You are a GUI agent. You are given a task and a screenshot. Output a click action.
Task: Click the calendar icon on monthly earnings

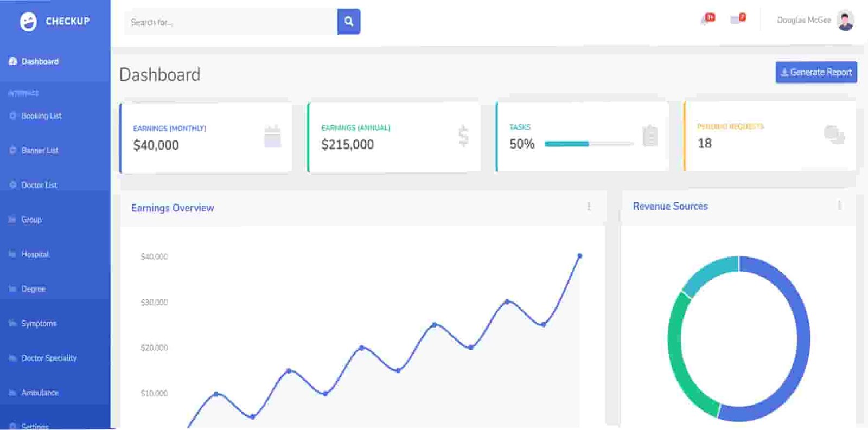tap(272, 137)
